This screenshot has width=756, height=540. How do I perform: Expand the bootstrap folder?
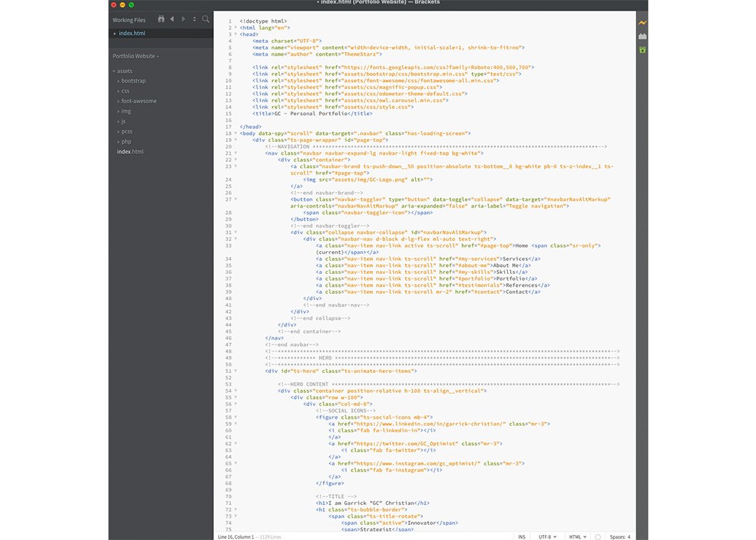pyautogui.click(x=133, y=81)
